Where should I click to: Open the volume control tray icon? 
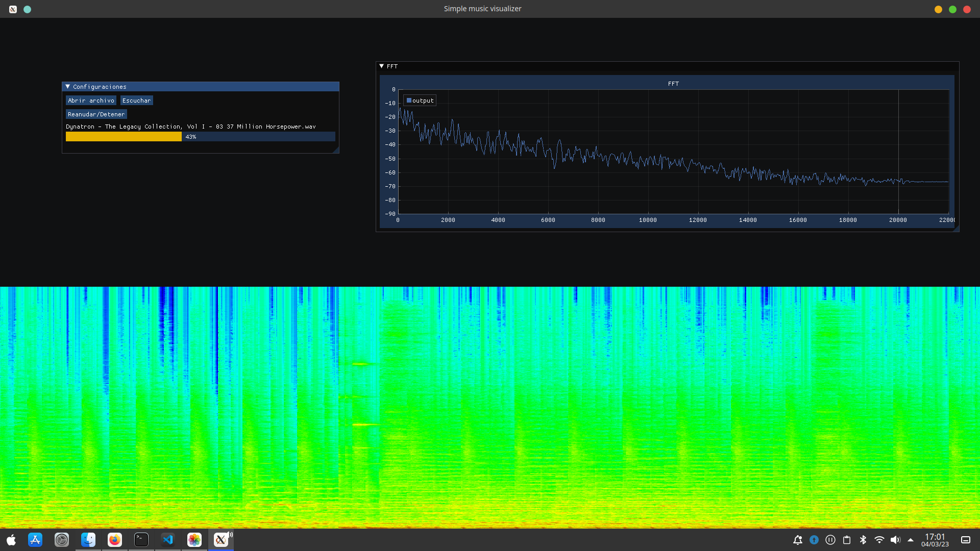pos(895,540)
